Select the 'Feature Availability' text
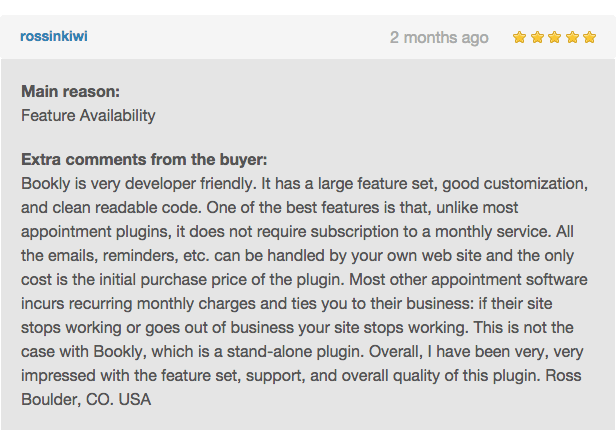 point(88,116)
